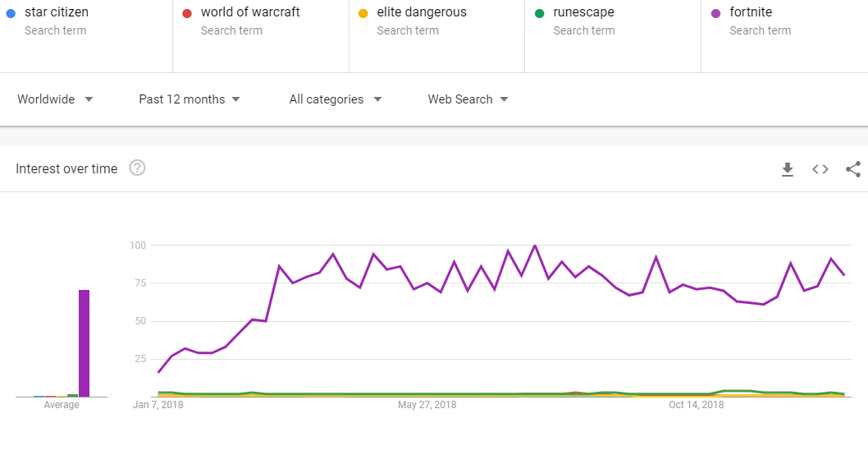This screenshot has width=868, height=455.
Task: Select the runescape search term
Action: (613, 36)
